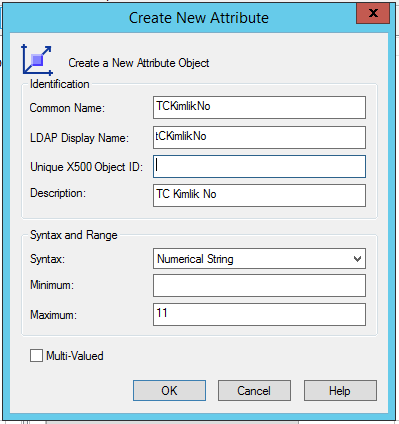
Task: Enable the Multi-Valued checkbox
Action: (36, 356)
